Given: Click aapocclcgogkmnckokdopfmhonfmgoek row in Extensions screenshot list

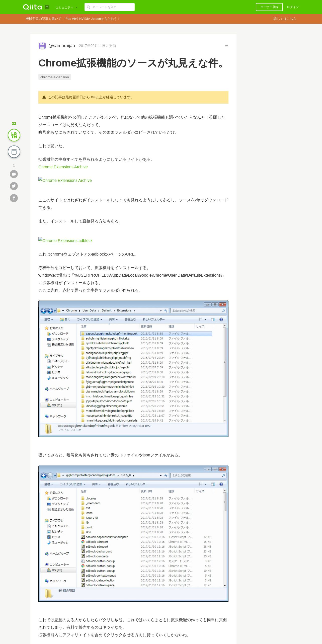Looking at the screenshot, I should tap(146, 334).
